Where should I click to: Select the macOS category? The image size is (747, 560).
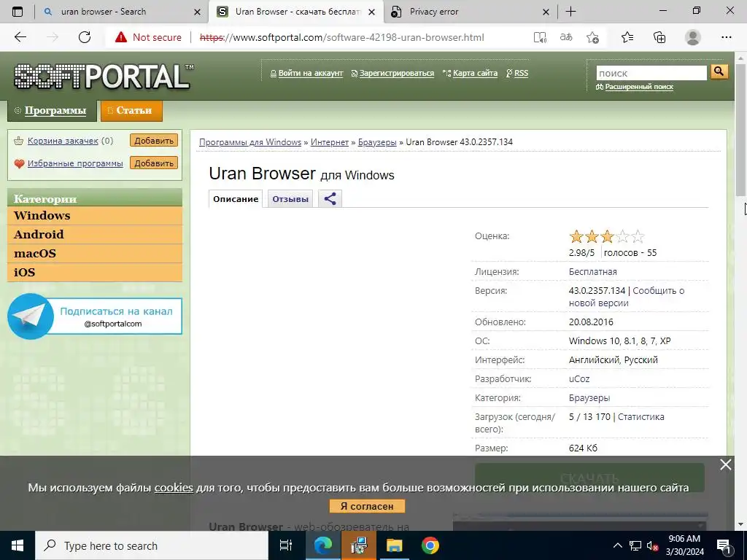pyautogui.click(x=95, y=253)
